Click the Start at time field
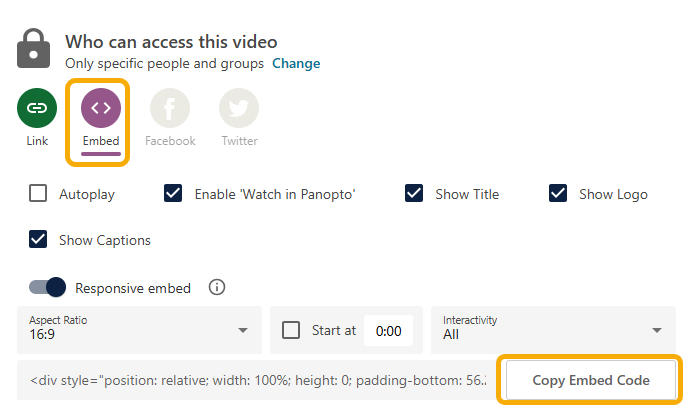This screenshot has width=689, height=414. (x=388, y=330)
